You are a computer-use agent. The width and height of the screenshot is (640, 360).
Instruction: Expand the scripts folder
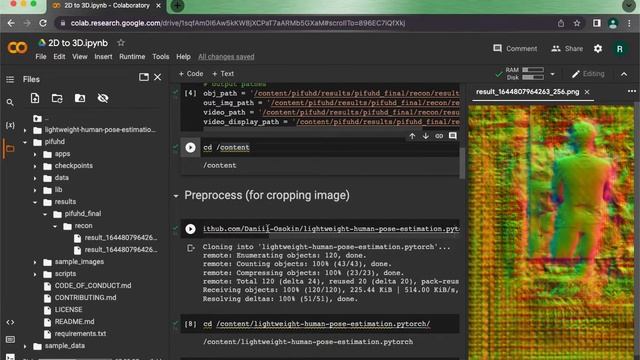coord(35,274)
